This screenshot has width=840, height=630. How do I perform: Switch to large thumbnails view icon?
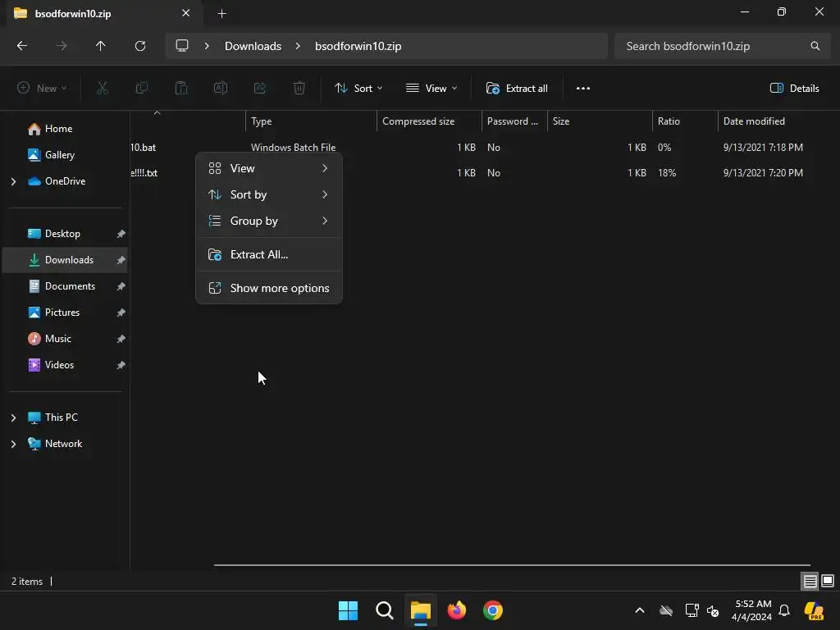coord(828,582)
